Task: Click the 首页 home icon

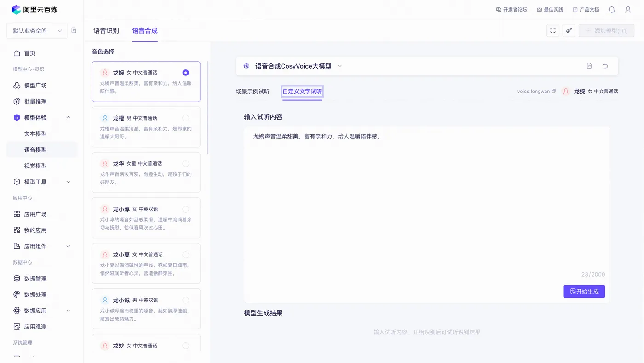Action: 17,53
